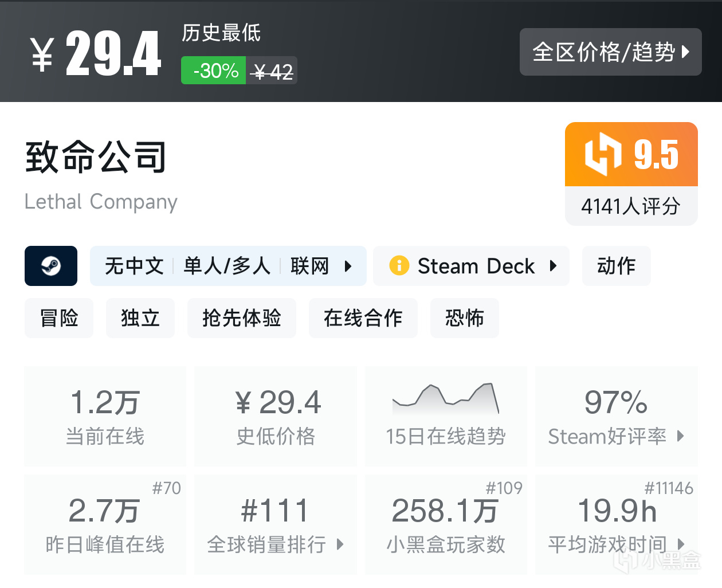
Task: Click the Steam platform logo icon
Action: [x=51, y=266]
